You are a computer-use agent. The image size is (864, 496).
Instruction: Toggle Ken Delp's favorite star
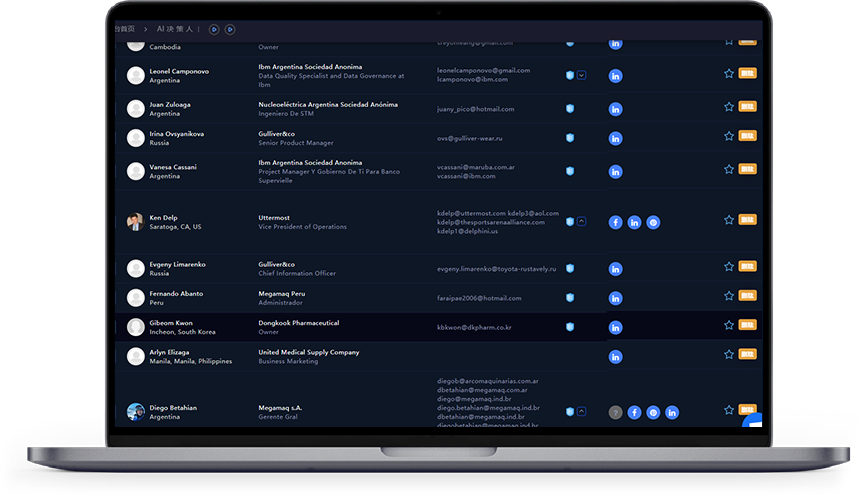[x=728, y=220]
